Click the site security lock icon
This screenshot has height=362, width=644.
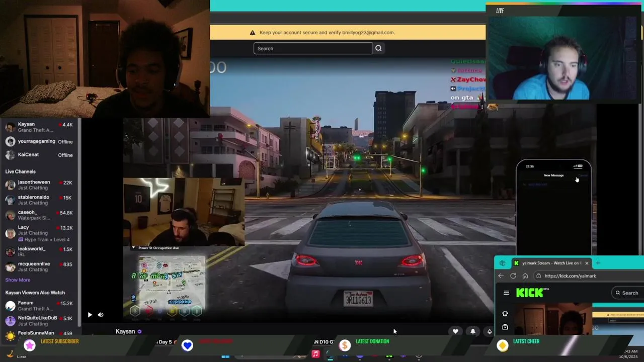point(539,276)
